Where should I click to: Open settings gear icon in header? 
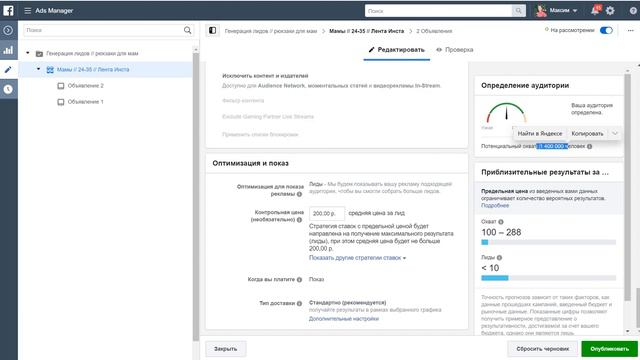pos(610,11)
